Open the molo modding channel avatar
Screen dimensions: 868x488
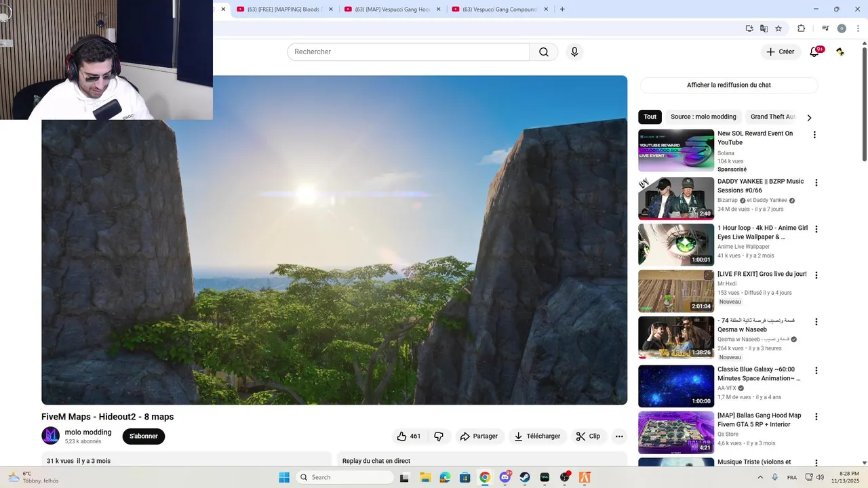click(x=51, y=436)
